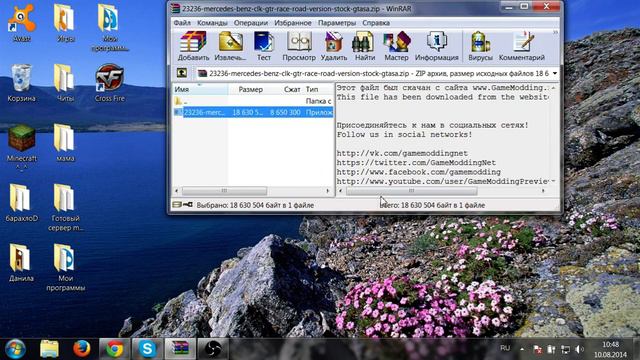Click the vk.com/gamemoddingnet comment text

pyautogui.click(x=402, y=153)
